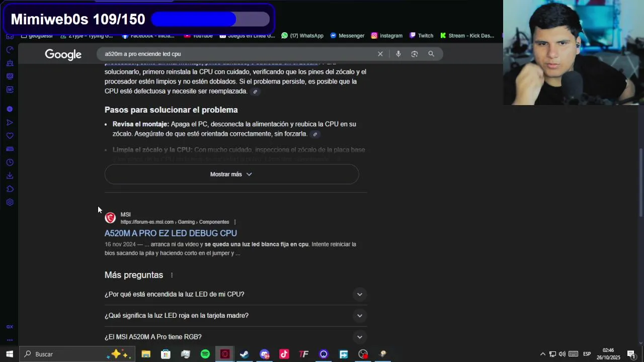Open WhatsApp bookmark in bookmarks bar
Screen dimensions: 644x362
(x=302, y=36)
